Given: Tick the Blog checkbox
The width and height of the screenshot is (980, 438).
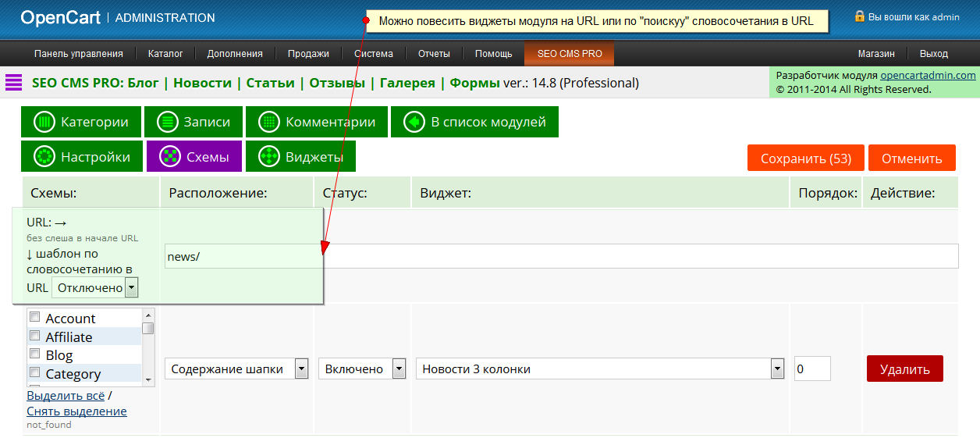Looking at the screenshot, I should tap(34, 354).
